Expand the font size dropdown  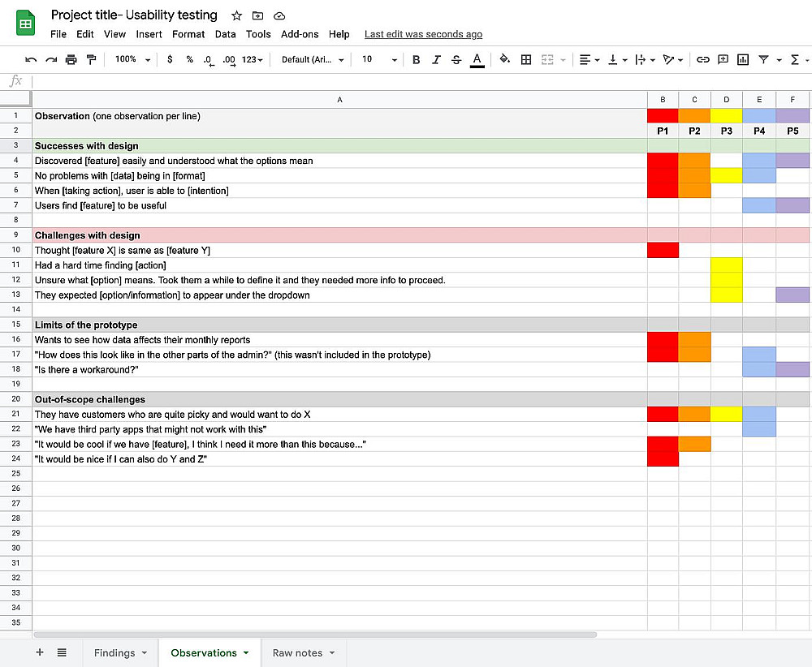tap(379, 59)
